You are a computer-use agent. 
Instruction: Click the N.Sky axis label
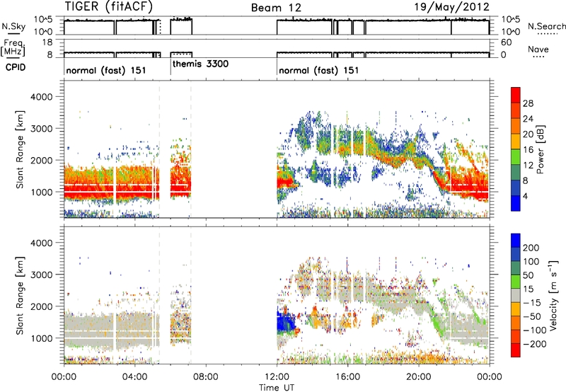[x=13, y=26]
